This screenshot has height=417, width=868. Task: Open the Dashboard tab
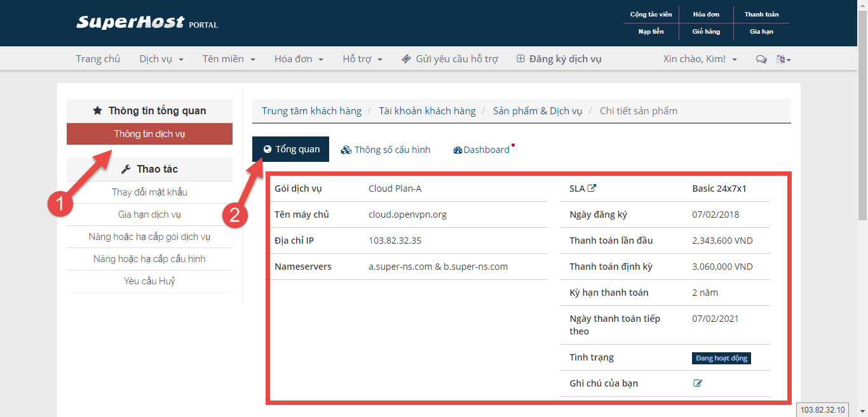[x=482, y=150]
